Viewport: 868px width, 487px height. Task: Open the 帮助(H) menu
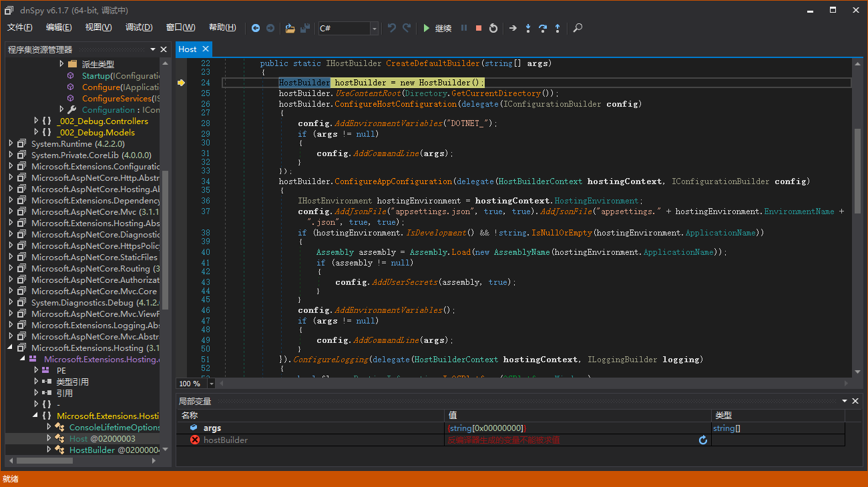click(222, 27)
